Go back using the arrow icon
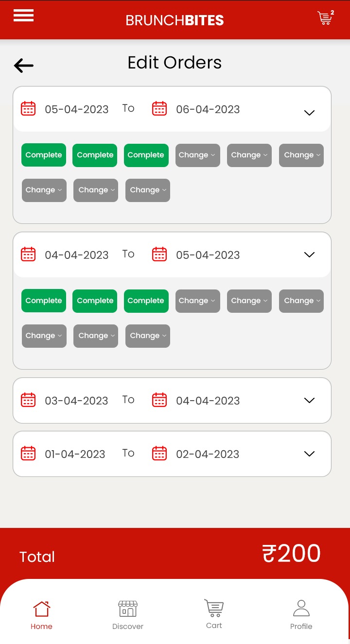 [x=23, y=66]
